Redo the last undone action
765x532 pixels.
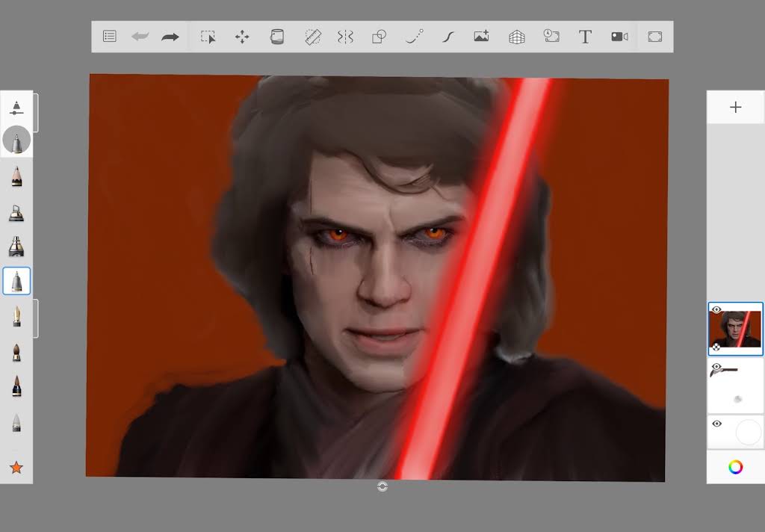point(170,37)
